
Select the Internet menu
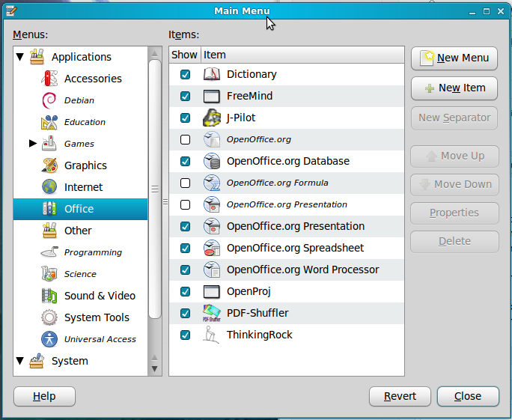click(x=84, y=187)
